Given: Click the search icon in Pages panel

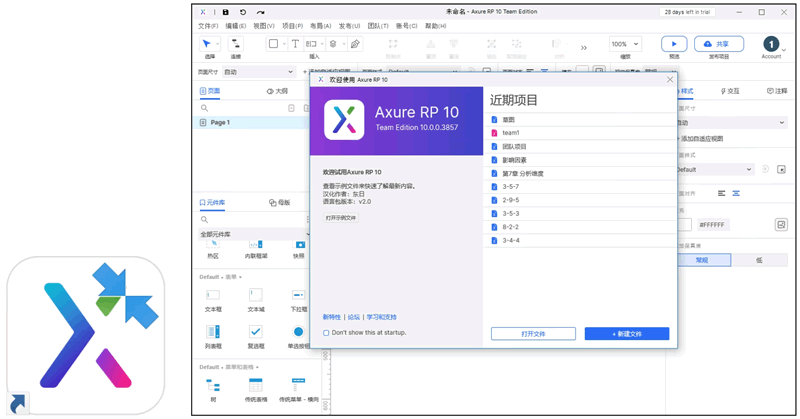Looking at the screenshot, I should pos(204,108).
